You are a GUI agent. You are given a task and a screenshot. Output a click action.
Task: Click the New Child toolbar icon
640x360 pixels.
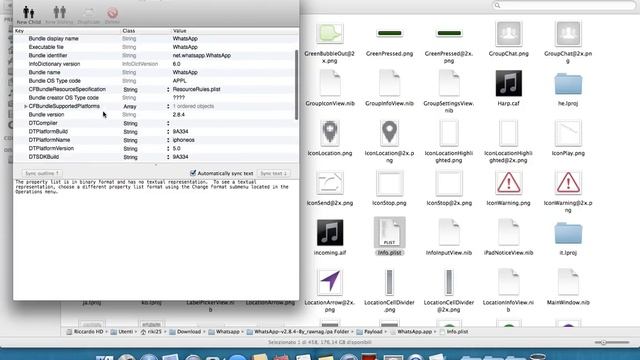point(29,13)
